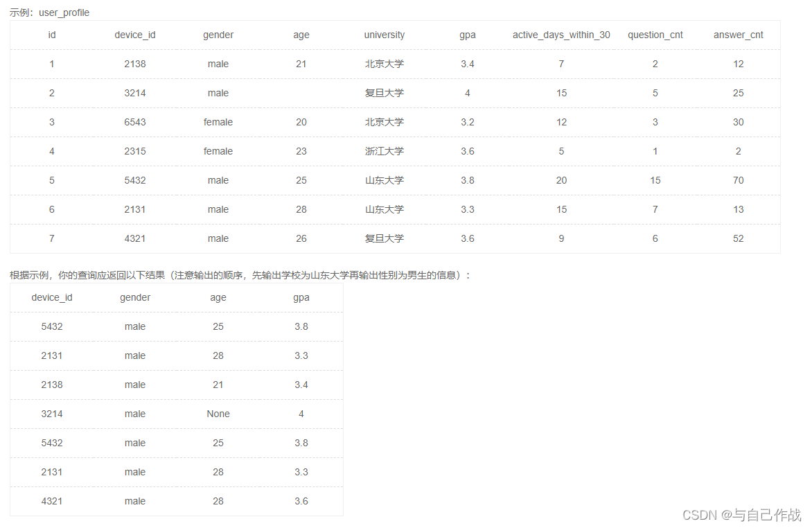Click the id column header
Viewport: 812px width, 528px height.
click(x=51, y=35)
